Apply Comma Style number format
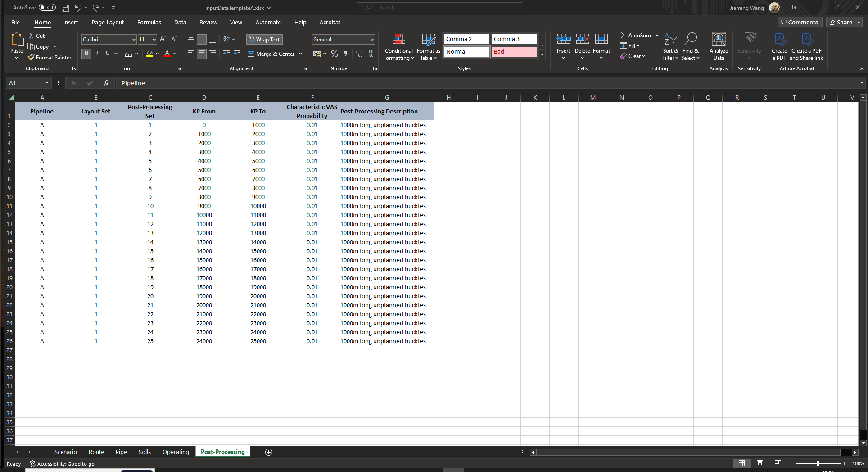The image size is (868, 472). pyautogui.click(x=345, y=54)
